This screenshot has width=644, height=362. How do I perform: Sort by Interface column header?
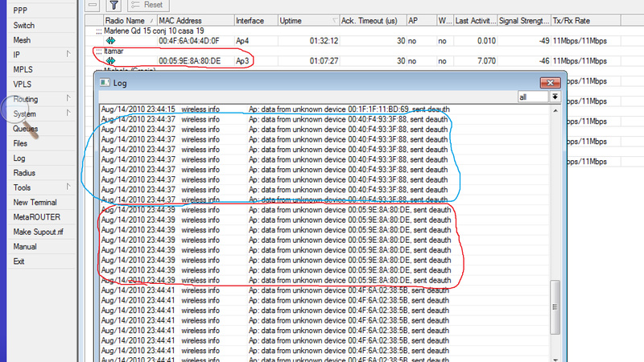pos(256,21)
